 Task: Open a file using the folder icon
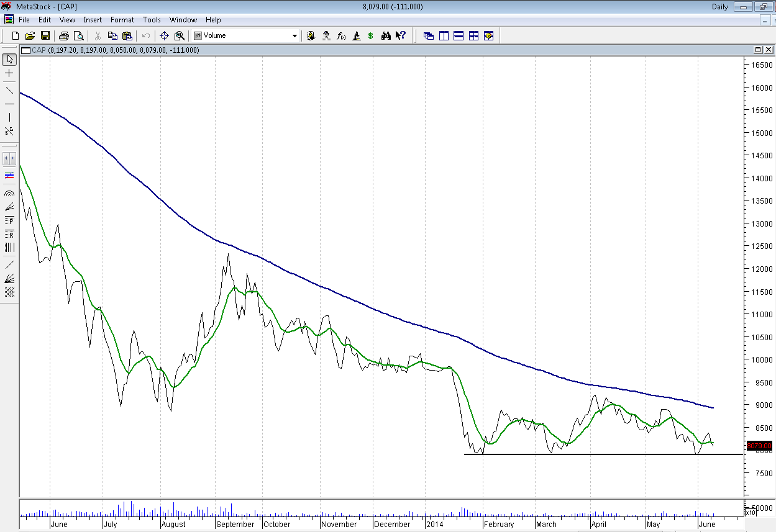pyautogui.click(x=30, y=36)
